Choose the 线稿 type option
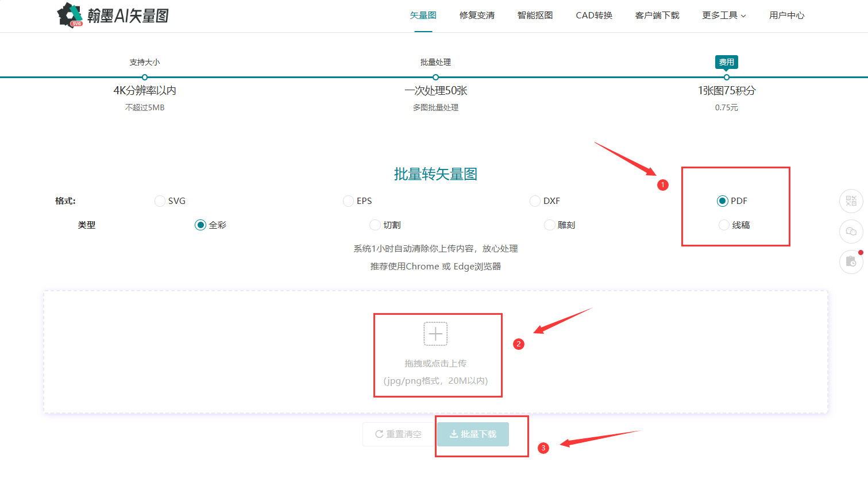868x482 pixels. coord(724,225)
